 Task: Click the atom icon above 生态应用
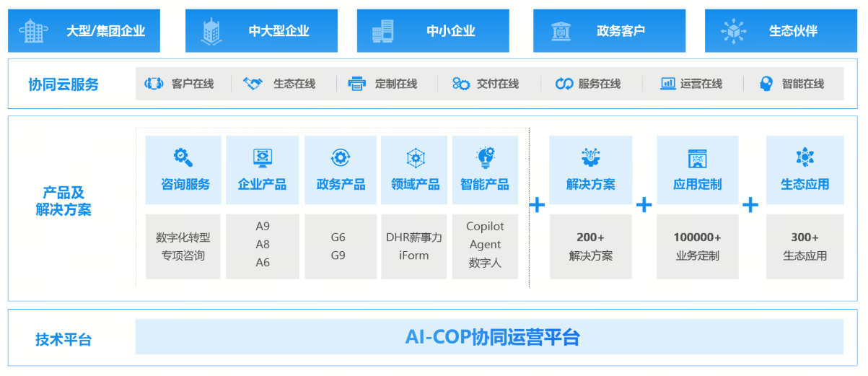(805, 157)
